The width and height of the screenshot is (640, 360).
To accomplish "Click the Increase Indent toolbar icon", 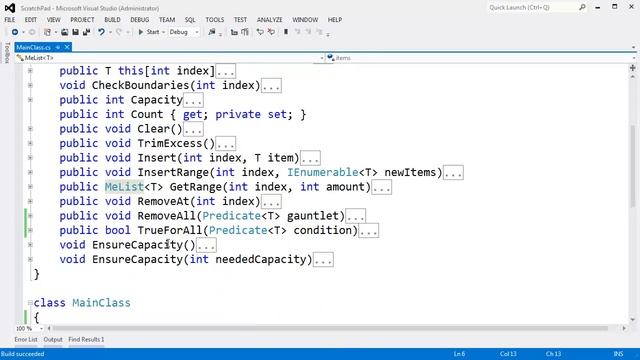I will pos(245,32).
